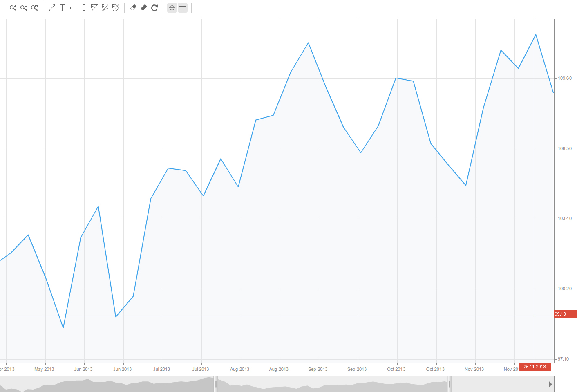Select the text annotation tool

(x=63, y=7)
